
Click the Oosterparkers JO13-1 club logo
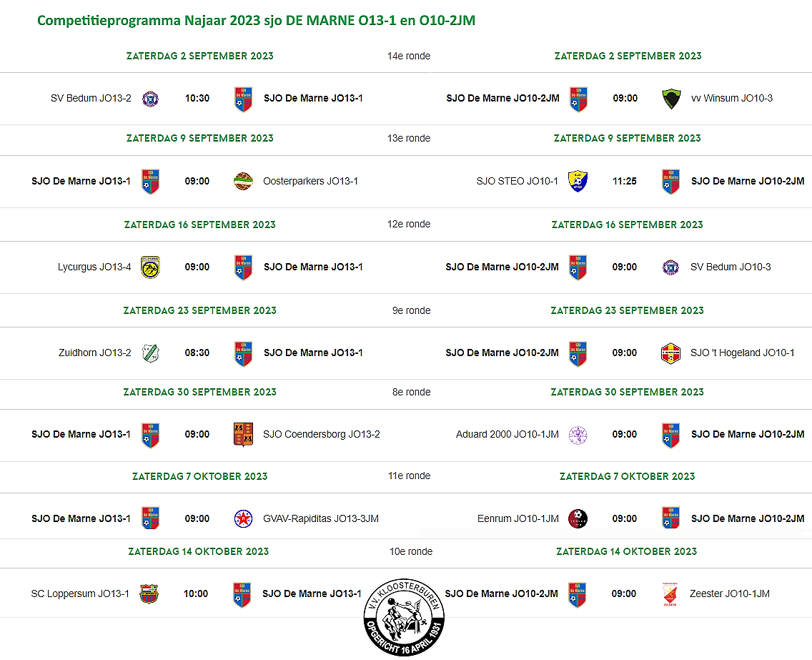243,182
